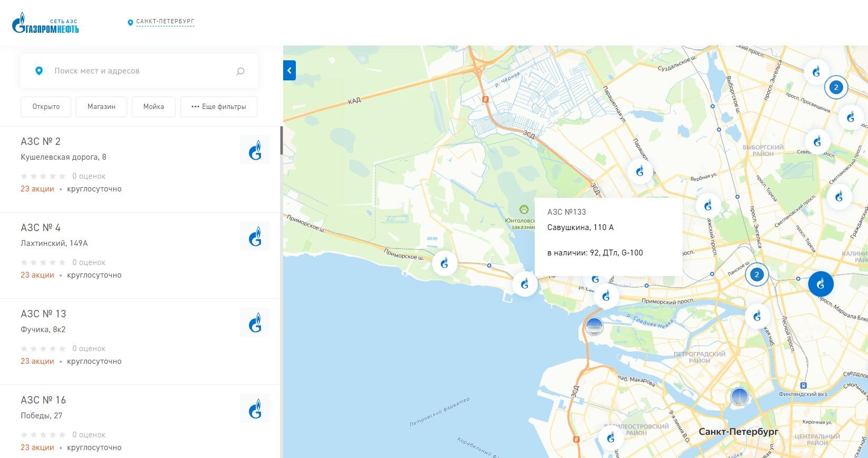Toggle the Магазин filter
Screen dimensions: 868x458
pyautogui.click(x=101, y=106)
